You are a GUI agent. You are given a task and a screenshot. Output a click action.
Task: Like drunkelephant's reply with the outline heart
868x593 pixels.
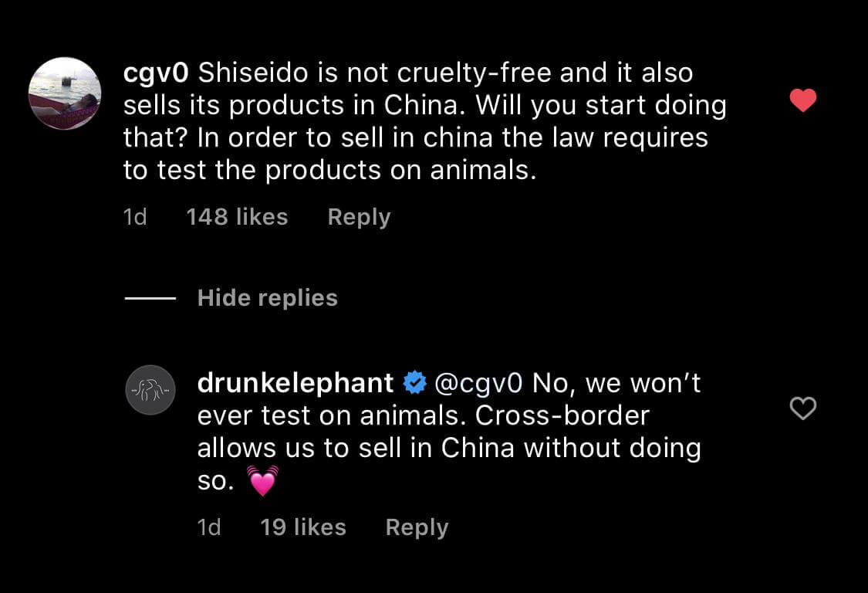point(803,408)
